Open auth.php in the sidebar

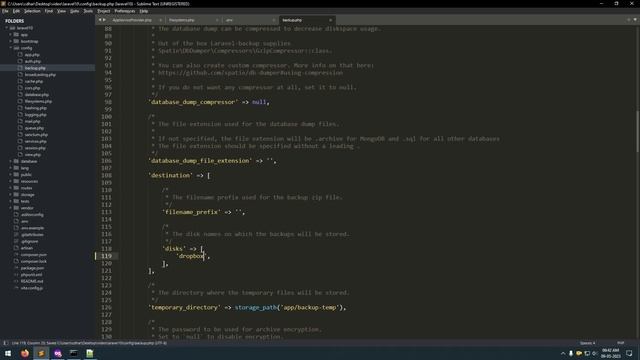pyautogui.click(x=32, y=61)
